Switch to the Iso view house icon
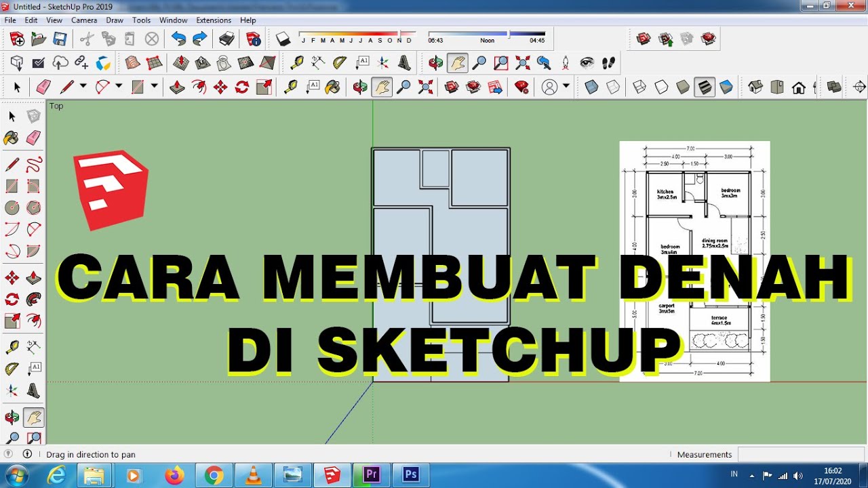Image resolution: width=868 pixels, height=488 pixels. coord(755,87)
